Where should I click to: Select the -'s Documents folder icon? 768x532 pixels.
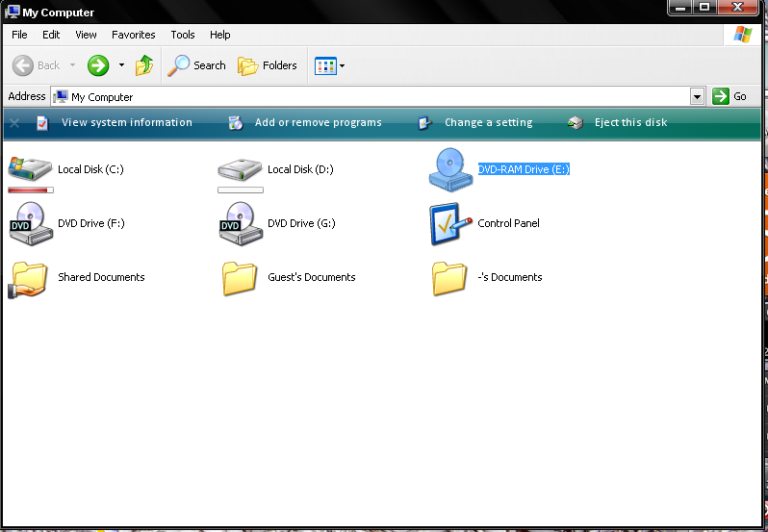[449, 278]
